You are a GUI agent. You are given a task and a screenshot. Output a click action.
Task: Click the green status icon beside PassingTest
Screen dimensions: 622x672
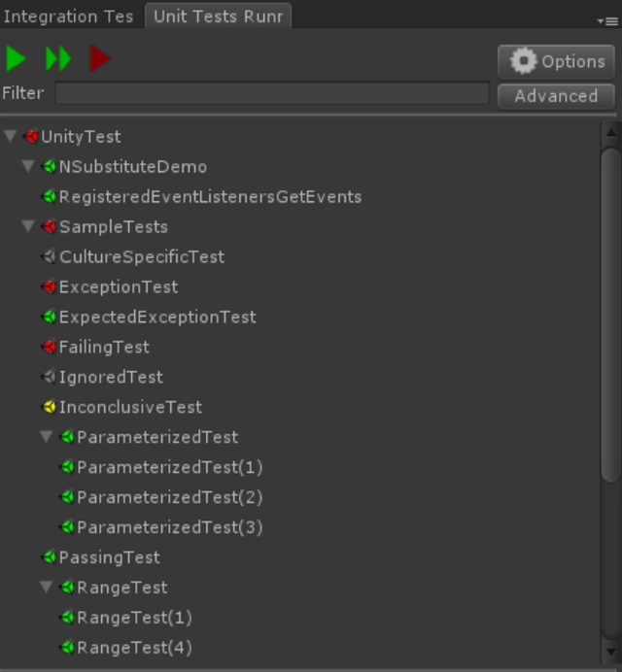49,558
